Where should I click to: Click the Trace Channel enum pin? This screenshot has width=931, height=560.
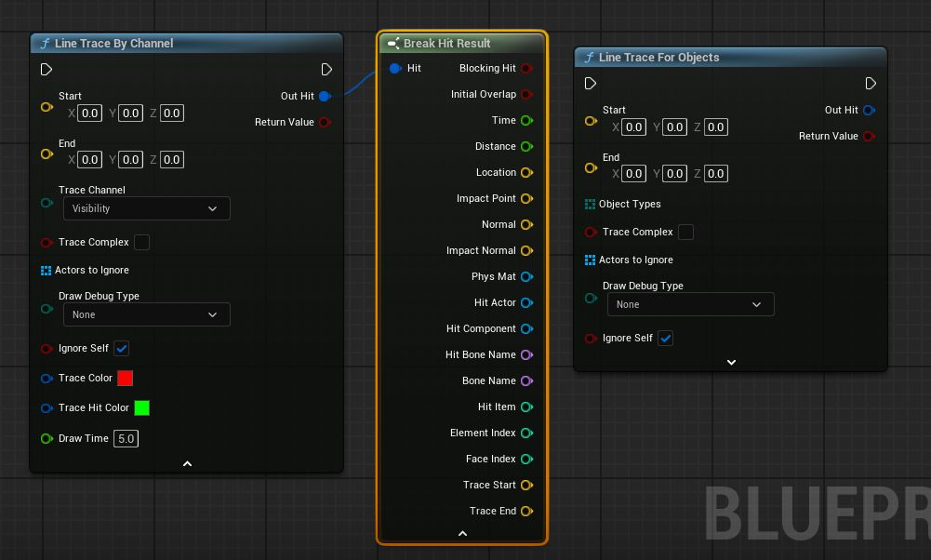(x=47, y=203)
